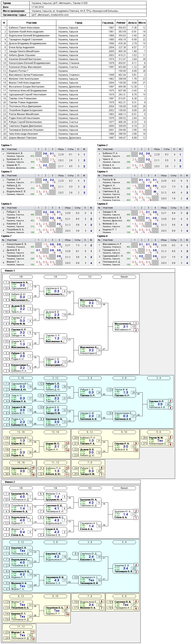Screen dimensions: 192x644
Task: Select Москаленко Богдан Викторович row in participants table
Action: pyautogui.click(x=74, y=87)
